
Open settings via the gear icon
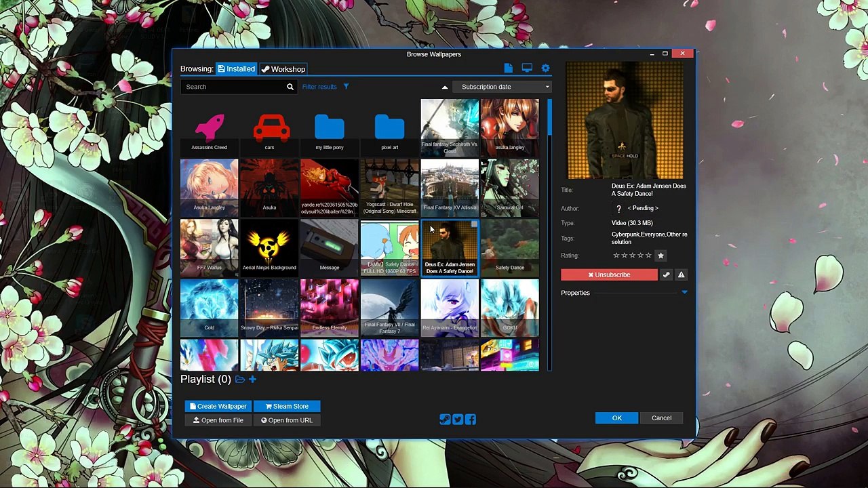pyautogui.click(x=546, y=68)
